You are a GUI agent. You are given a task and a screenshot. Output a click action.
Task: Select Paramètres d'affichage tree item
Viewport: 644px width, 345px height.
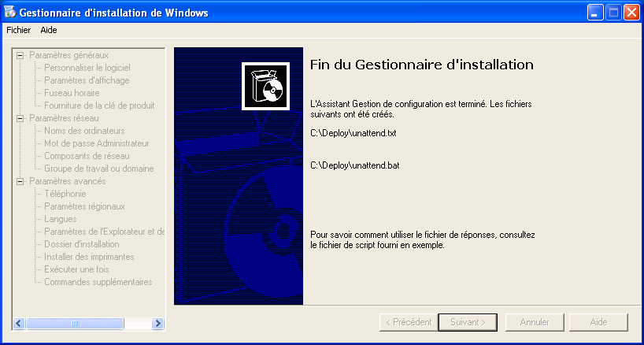pos(87,80)
